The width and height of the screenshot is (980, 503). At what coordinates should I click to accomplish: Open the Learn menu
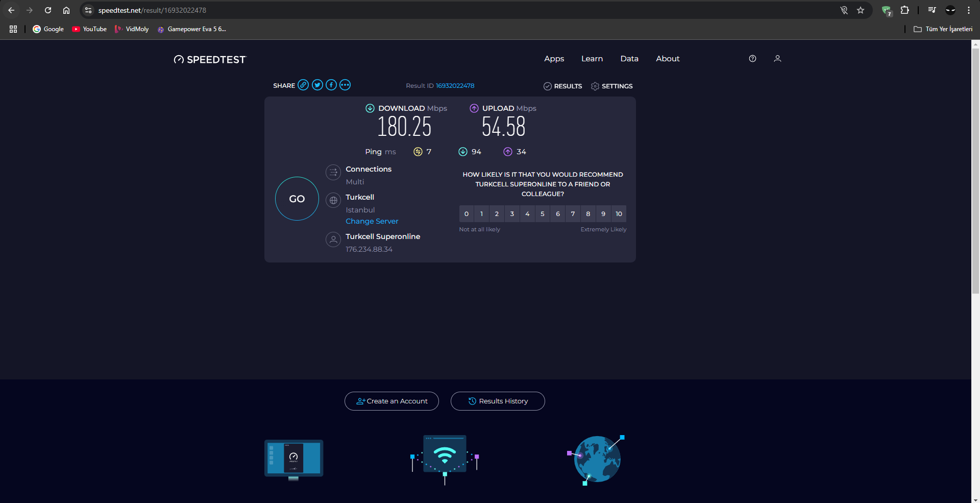coord(592,59)
